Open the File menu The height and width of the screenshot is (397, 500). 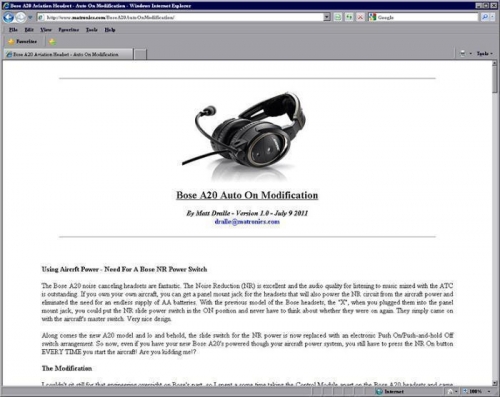[x=13, y=30]
